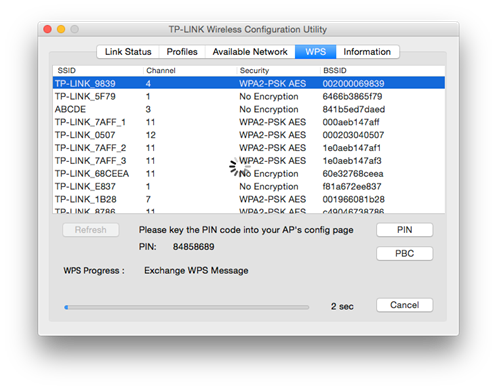Image resolution: width=497 pixels, height=390 pixels.
Task: Select the WPS tab
Action: [315, 52]
